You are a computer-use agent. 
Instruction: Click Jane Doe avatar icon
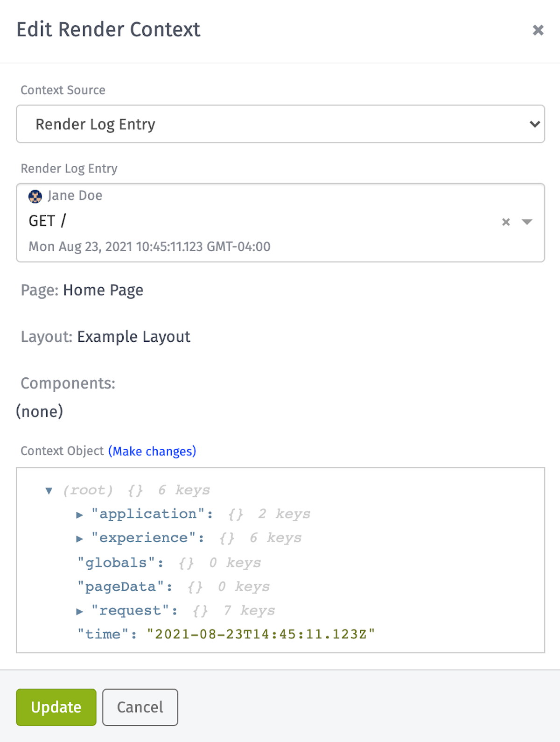(35, 197)
